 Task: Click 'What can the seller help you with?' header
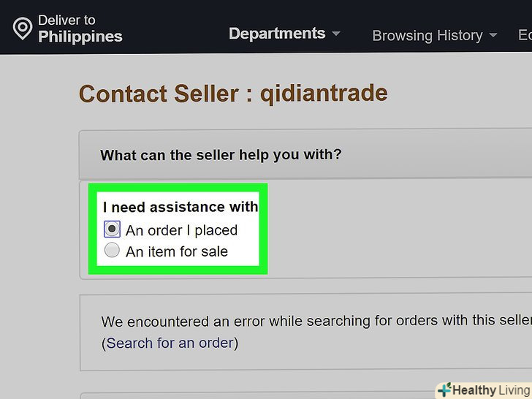pos(221,155)
